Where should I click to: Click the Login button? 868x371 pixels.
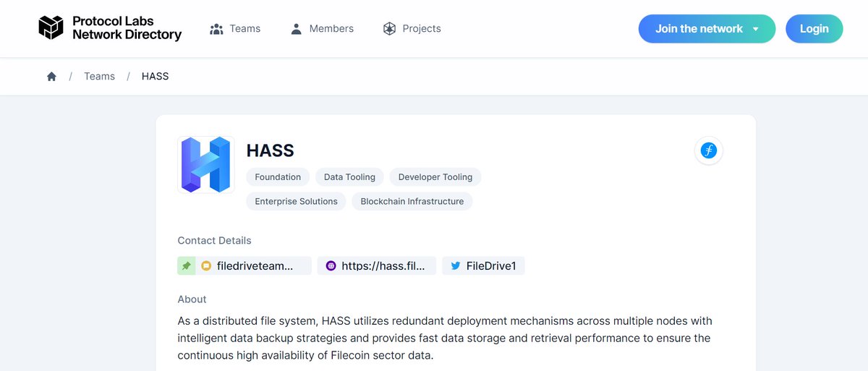(x=814, y=29)
